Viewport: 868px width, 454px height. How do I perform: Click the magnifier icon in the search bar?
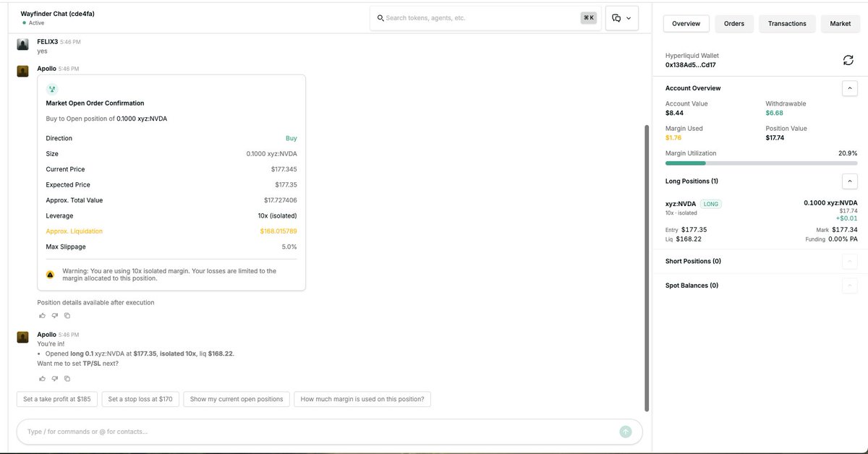(380, 18)
